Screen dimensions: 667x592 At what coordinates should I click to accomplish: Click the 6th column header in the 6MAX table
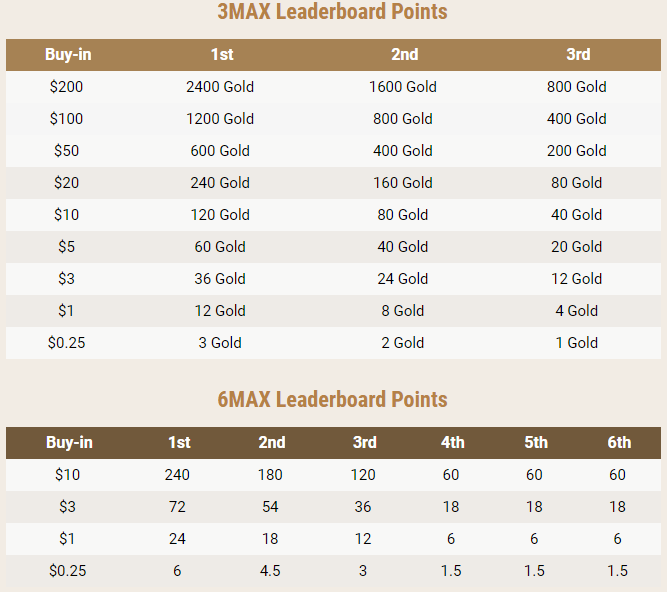[x=619, y=443]
